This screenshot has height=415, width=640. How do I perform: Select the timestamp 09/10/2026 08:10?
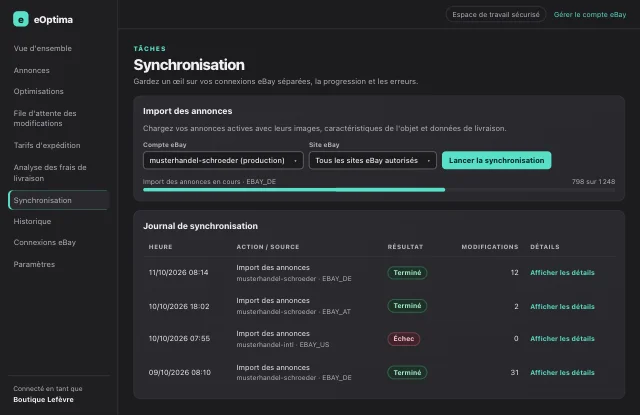pyautogui.click(x=180, y=373)
